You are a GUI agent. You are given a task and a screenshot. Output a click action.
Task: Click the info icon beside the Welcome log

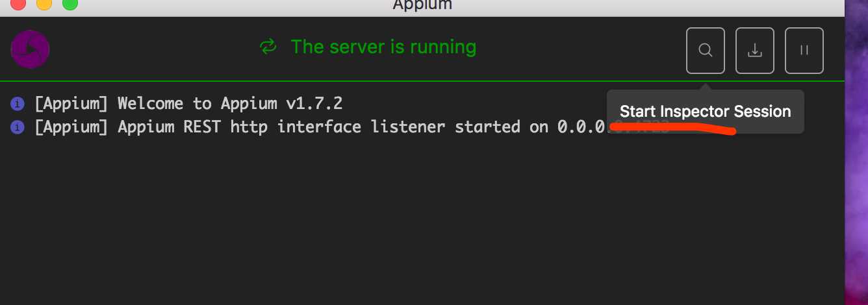18,104
